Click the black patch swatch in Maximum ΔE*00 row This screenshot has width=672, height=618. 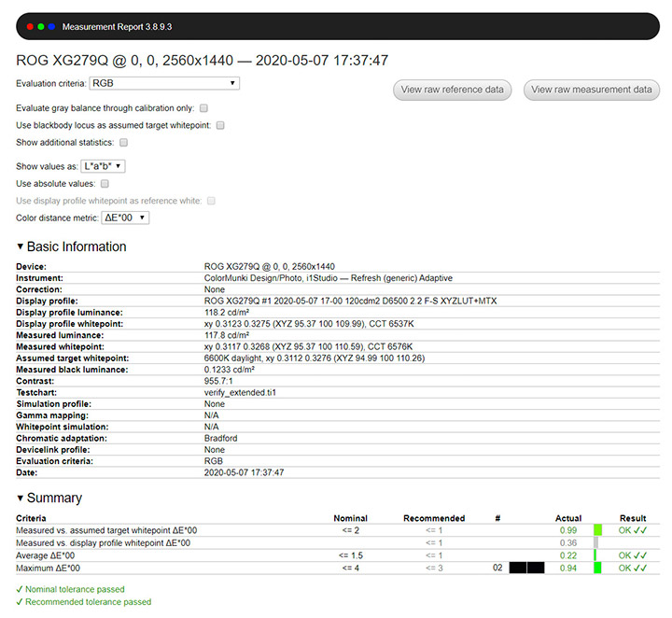coord(526,568)
